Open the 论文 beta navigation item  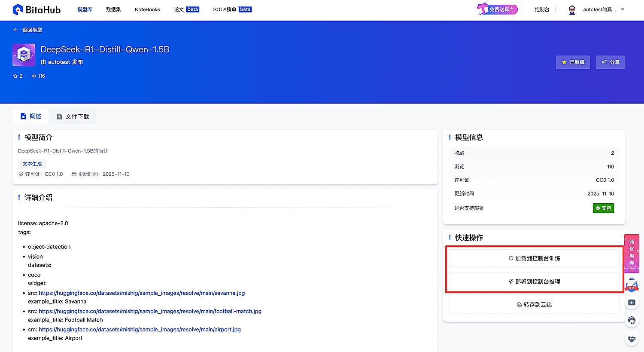tap(186, 9)
